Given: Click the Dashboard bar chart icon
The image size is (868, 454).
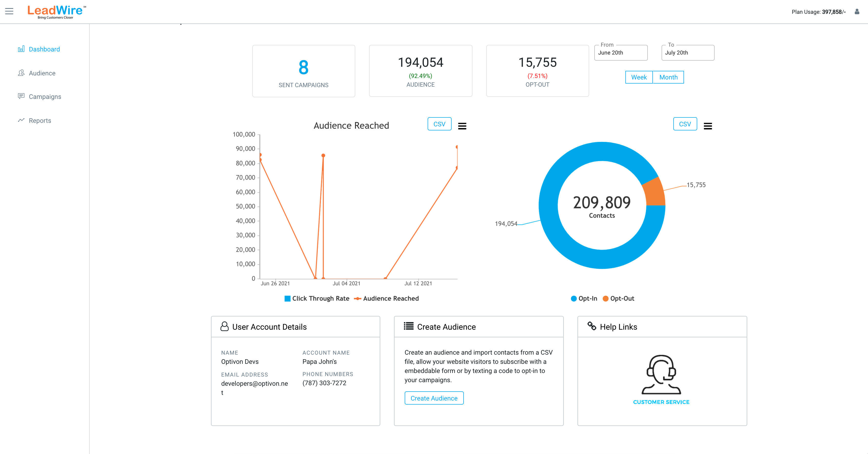Looking at the screenshot, I should [21, 49].
